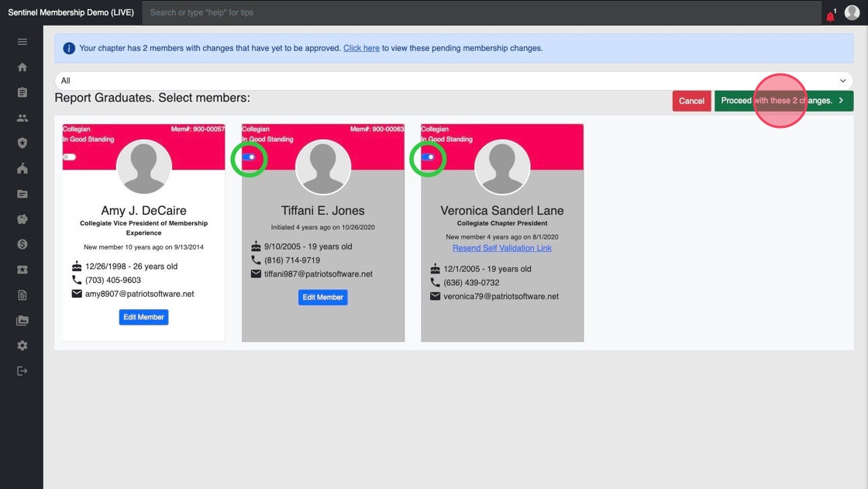Image resolution: width=868 pixels, height=489 pixels.
Task: Open the user profile avatar top right
Action: (x=852, y=12)
